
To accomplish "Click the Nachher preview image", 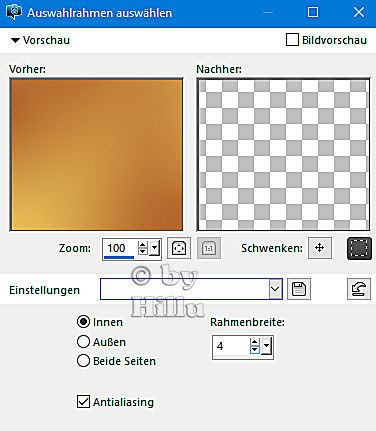I will [283, 154].
